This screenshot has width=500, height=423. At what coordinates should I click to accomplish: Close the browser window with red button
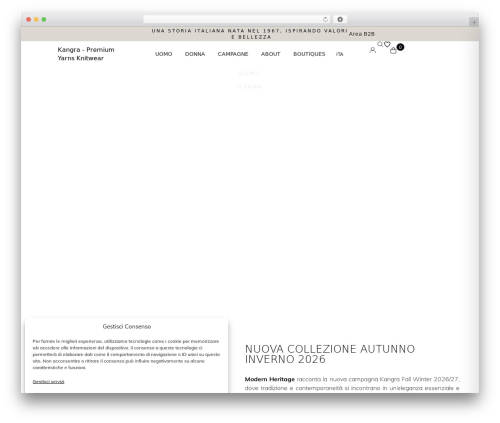point(29,20)
